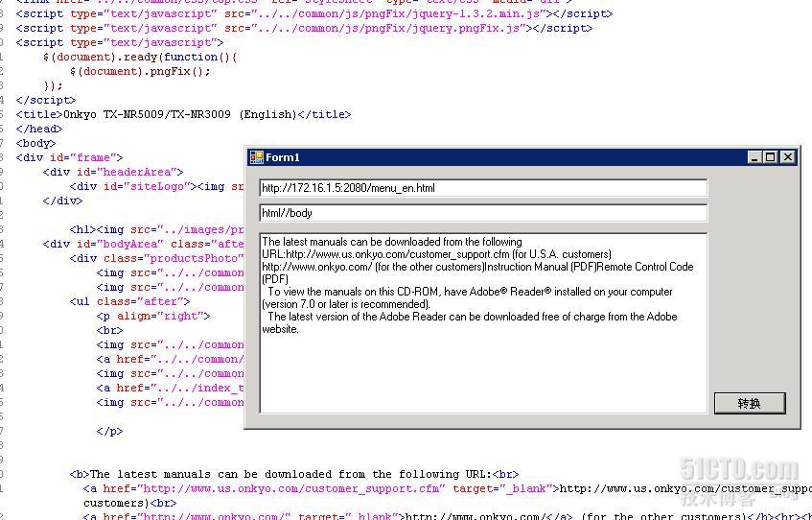Click the jquery.pngFix.js script line
The height and width of the screenshot is (520, 812).
305,28
